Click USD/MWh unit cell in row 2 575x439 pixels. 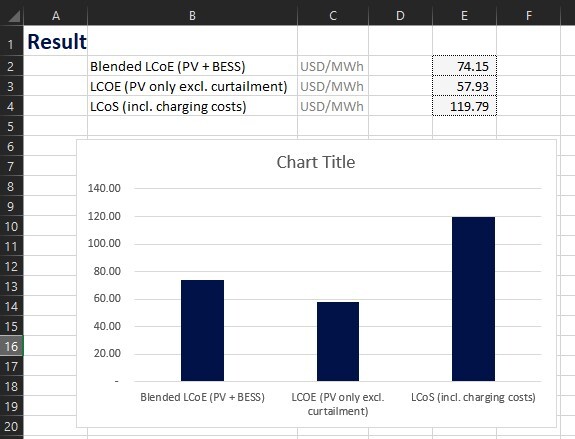333,66
